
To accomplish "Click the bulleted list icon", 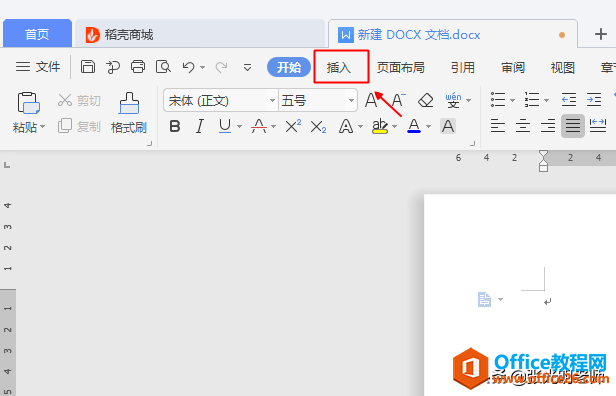I will [x=498, y=100].
